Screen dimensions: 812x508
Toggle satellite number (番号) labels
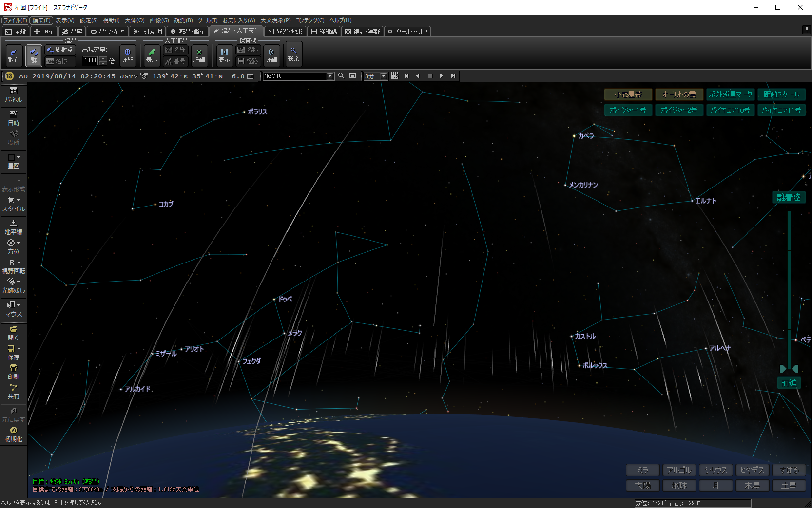point(175,61)
